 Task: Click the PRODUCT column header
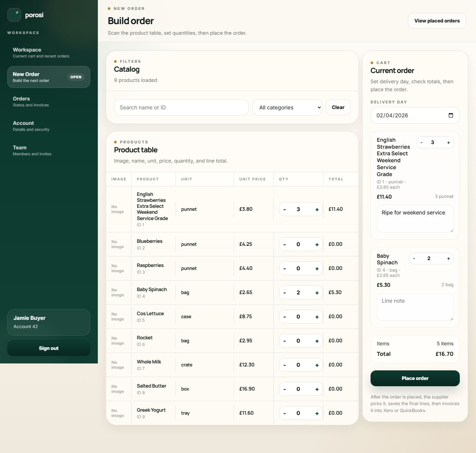point(148,179)
